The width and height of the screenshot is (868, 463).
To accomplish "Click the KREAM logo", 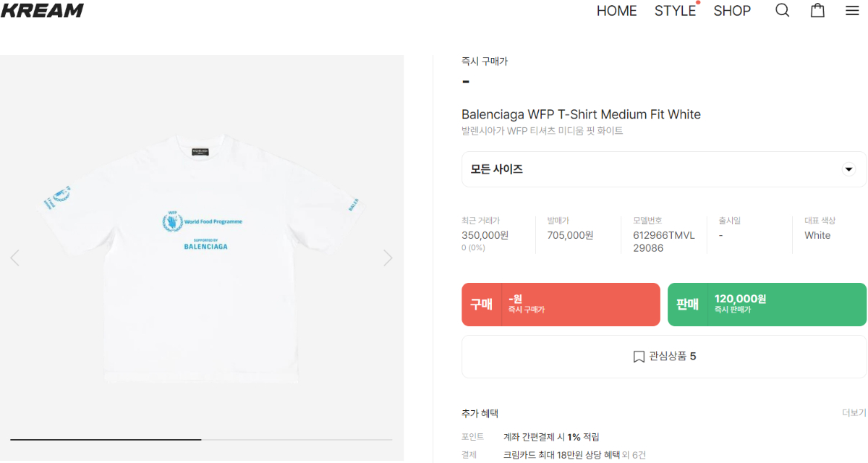I will (42, 10).
